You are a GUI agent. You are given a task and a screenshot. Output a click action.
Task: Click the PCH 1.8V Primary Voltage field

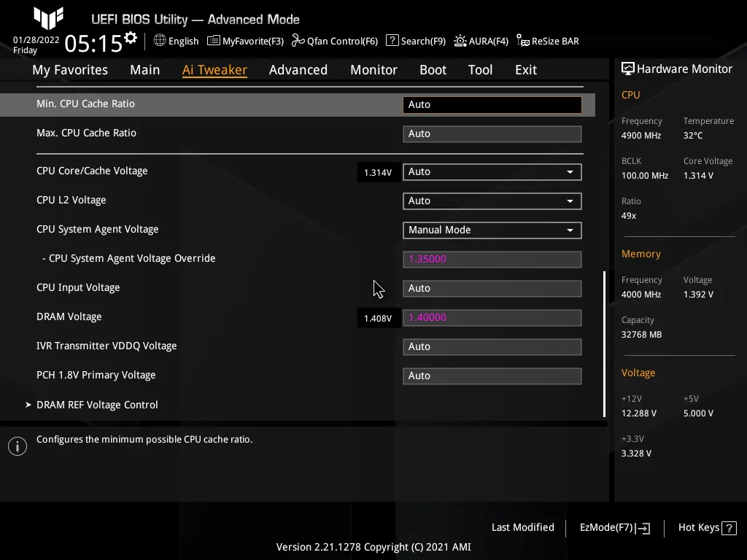pos(492,376)
